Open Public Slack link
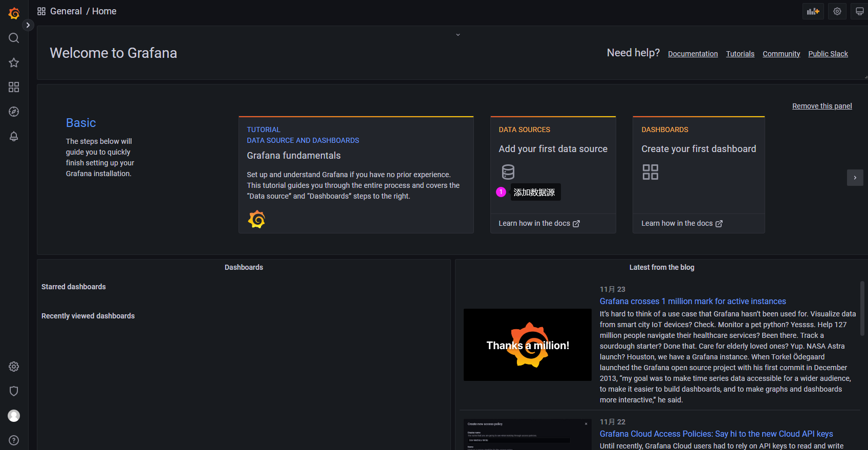This screenshot has width=868, height=450. (x=828, y=54)
